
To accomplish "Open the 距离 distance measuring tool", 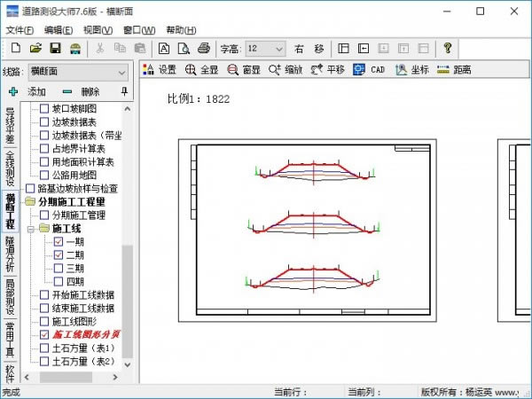I will (x=454, y=69).
